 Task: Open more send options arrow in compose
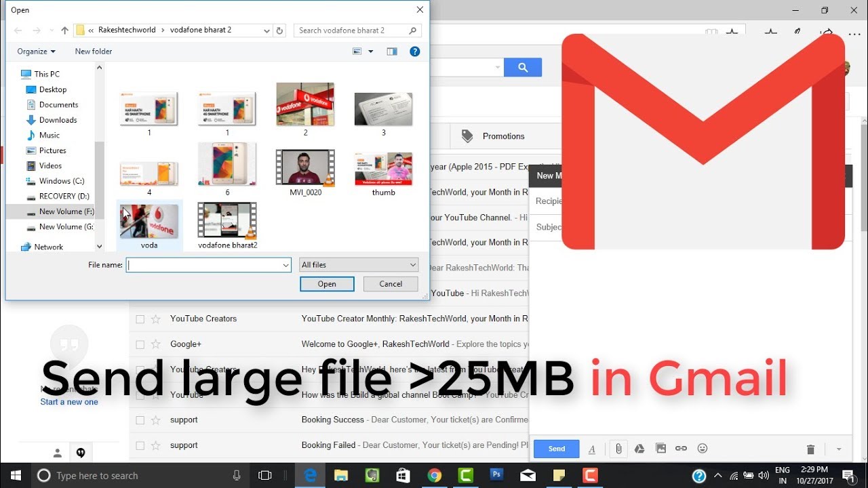tap(839, 449)
